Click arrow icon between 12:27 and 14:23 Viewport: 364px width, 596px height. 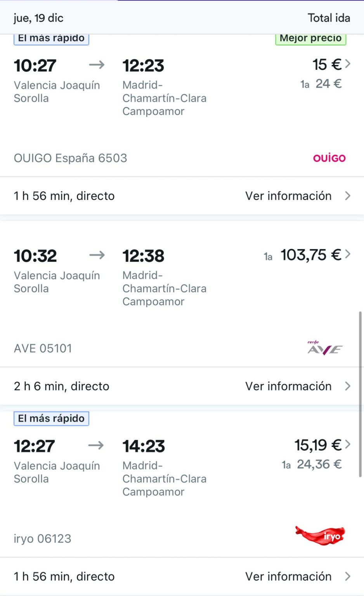click(x=96, y=445)
